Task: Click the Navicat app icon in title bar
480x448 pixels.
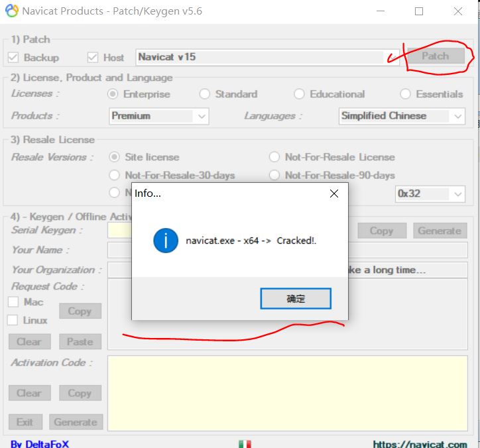Action: click(x=12, y=11)
